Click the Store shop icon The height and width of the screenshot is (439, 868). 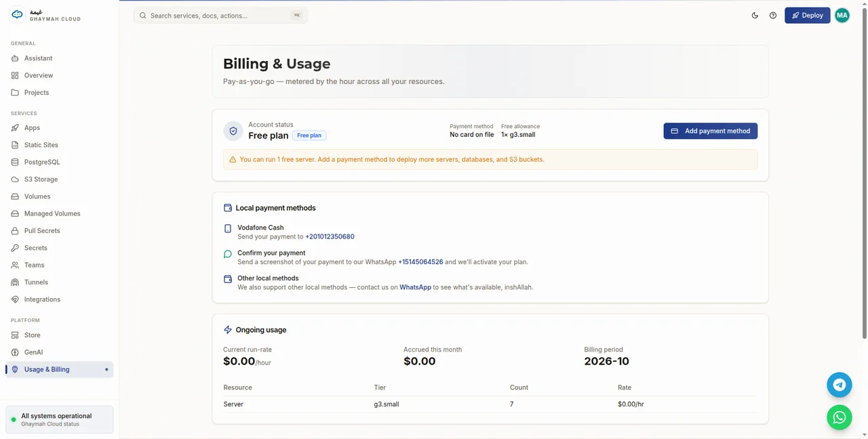pos(15,335)
